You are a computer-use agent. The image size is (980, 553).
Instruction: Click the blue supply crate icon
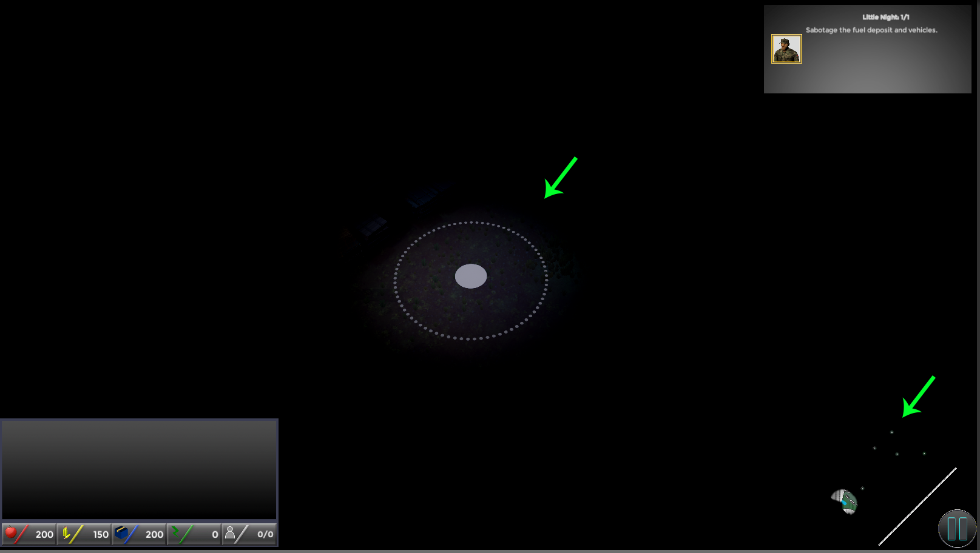pyautogui.click(x=122, y=533)
